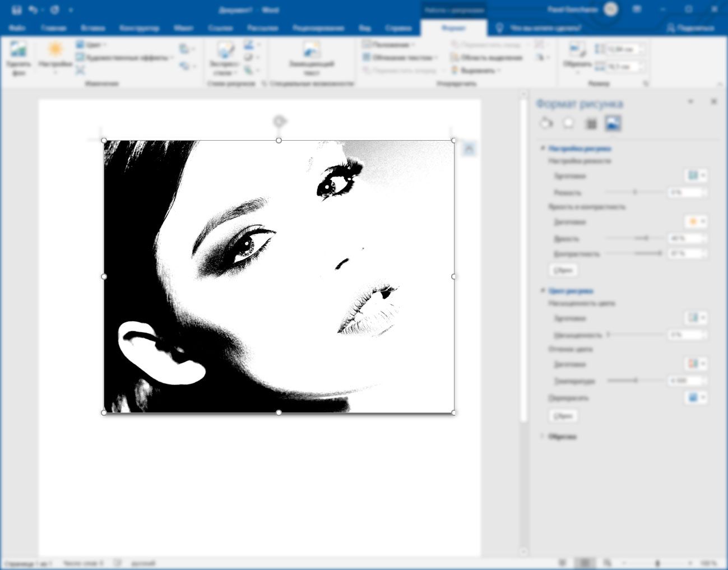The height and width of the screenshot is (570, 728).
Task: Click the layout options icon beside the image
Action: (469, 149)
